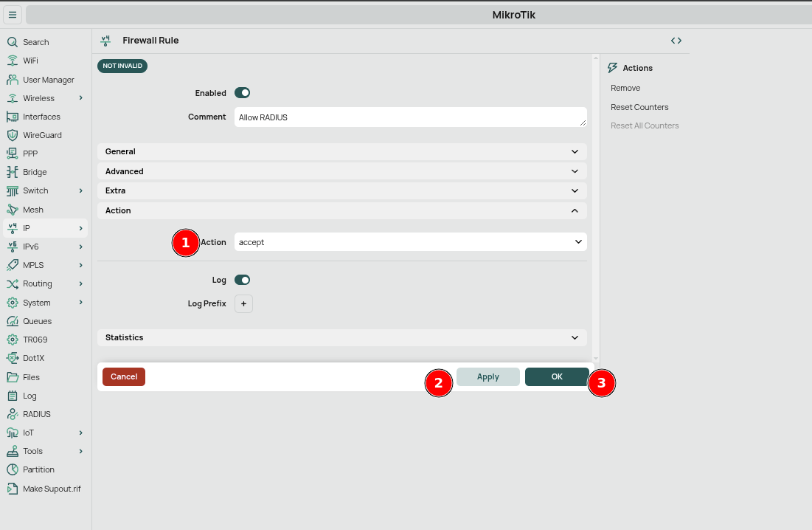Disable the Log toggle
The image size is (812, 530).
click(x=242, y=280)
